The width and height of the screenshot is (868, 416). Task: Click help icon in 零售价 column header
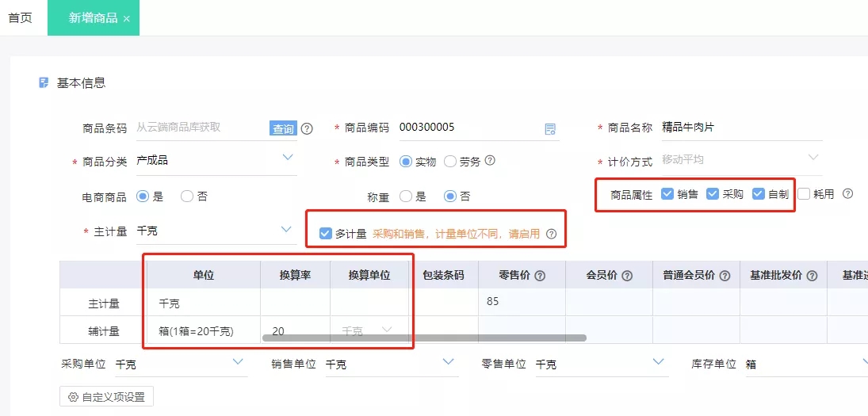coord(540,276)
